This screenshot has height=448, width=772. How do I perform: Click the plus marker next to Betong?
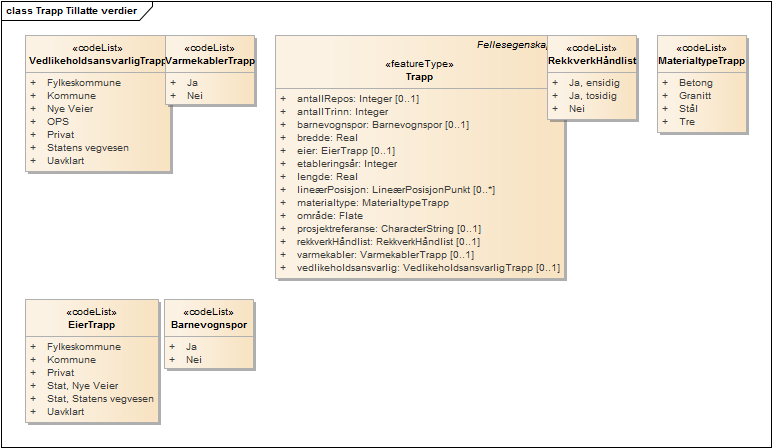[x=665, y=83]
